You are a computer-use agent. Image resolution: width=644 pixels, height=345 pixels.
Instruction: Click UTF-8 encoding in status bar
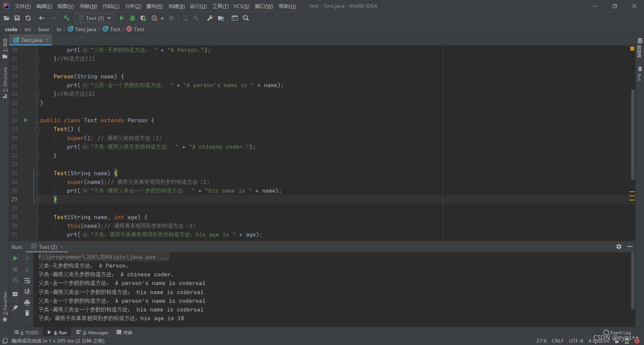576,341
